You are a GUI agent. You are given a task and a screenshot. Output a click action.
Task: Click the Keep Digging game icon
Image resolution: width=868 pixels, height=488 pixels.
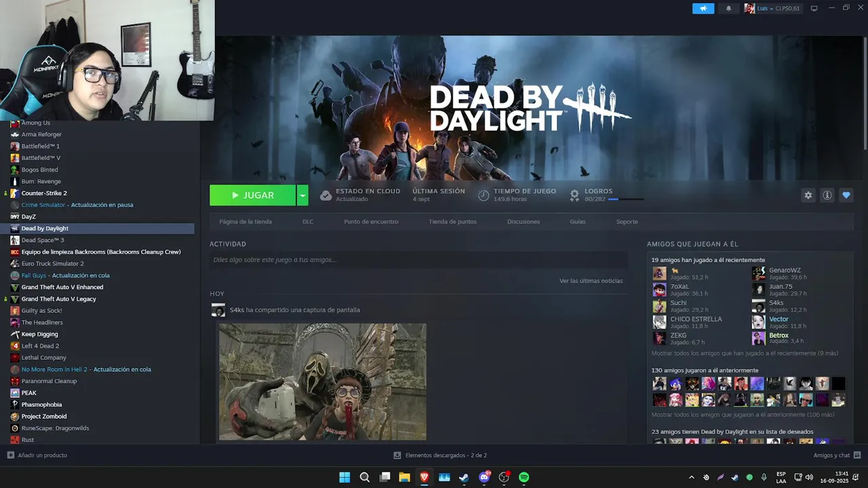(15, 334)
